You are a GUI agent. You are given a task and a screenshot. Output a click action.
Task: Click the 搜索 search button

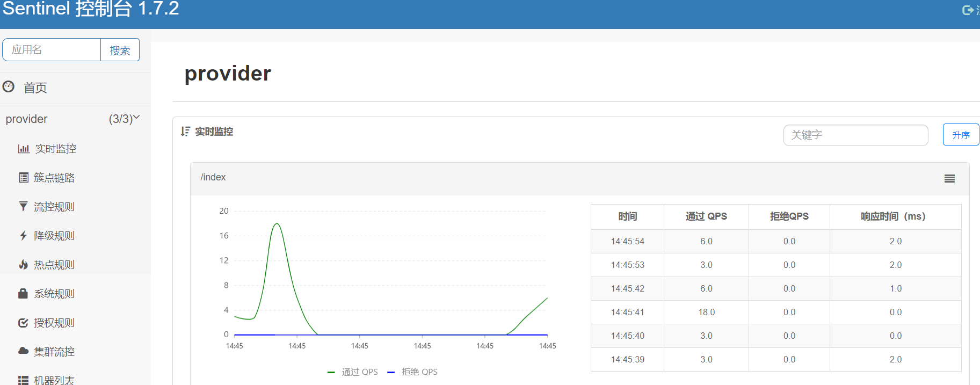pyautogui.click(x=120, y=50)
